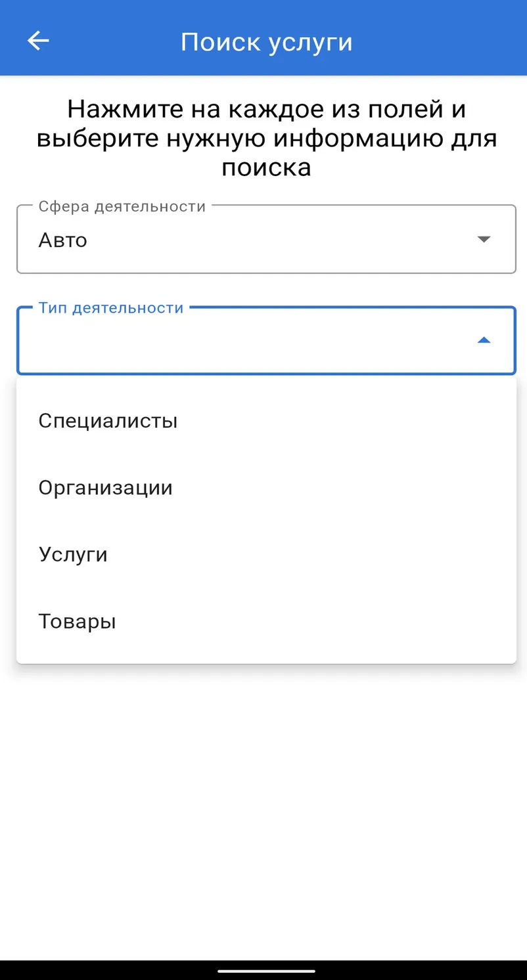The width and height of the screenshot is (527, 980).
Task: Open the Сфера деятельности field
Action: click(x=266, y=239)
